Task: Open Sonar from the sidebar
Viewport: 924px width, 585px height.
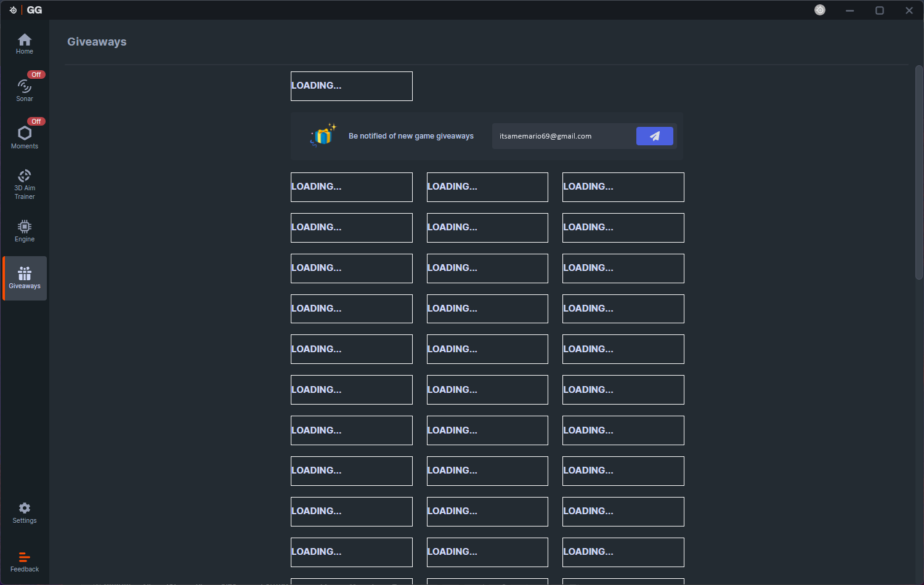Action: click(24, 88)
